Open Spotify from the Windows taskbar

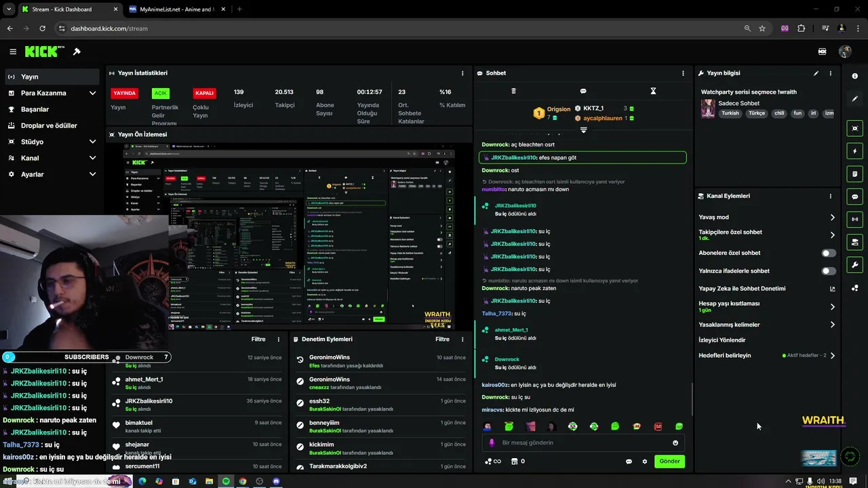coord(226,481)
